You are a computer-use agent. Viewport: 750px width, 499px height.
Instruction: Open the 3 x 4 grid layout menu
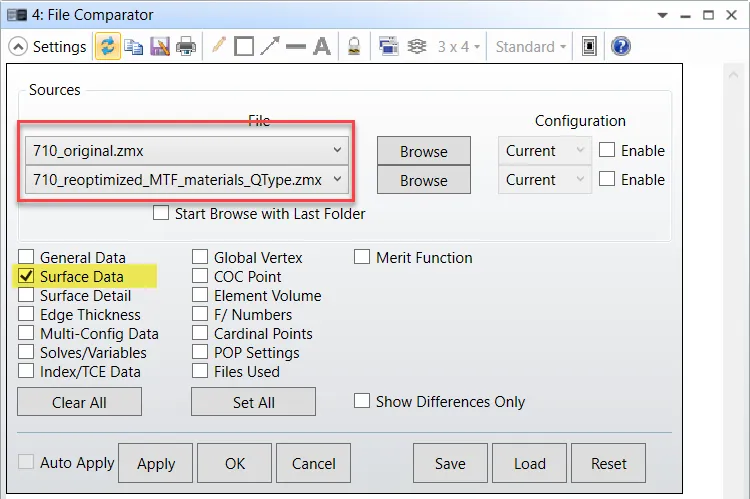point(459,47)
